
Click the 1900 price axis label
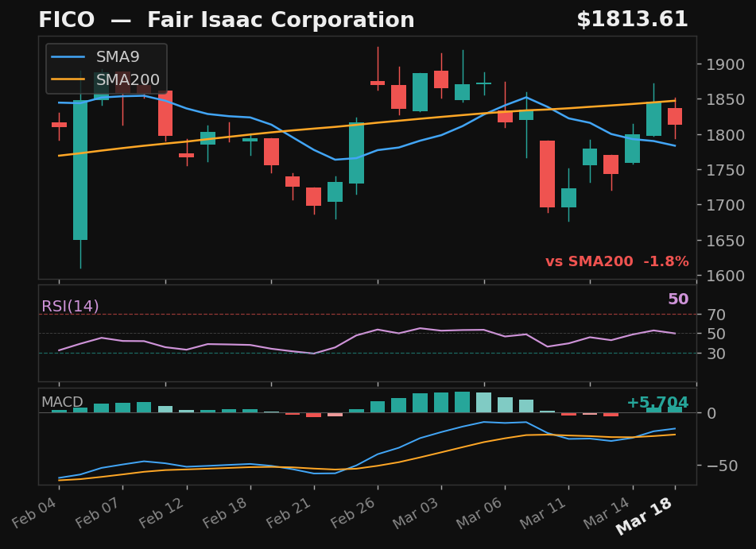point(725,64)
